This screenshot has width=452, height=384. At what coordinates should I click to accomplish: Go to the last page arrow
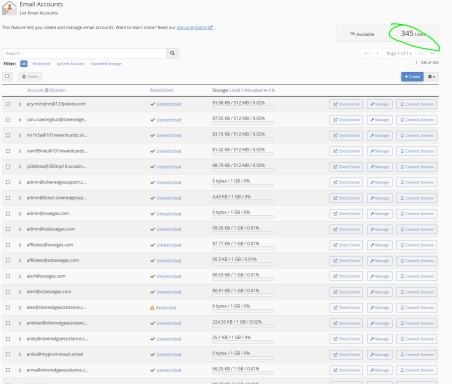[432, 53]
